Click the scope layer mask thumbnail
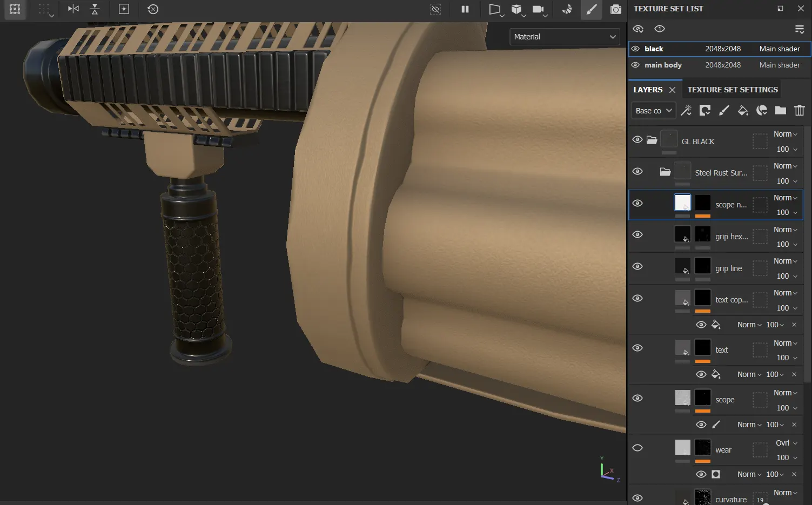 (x=702, y=398)
